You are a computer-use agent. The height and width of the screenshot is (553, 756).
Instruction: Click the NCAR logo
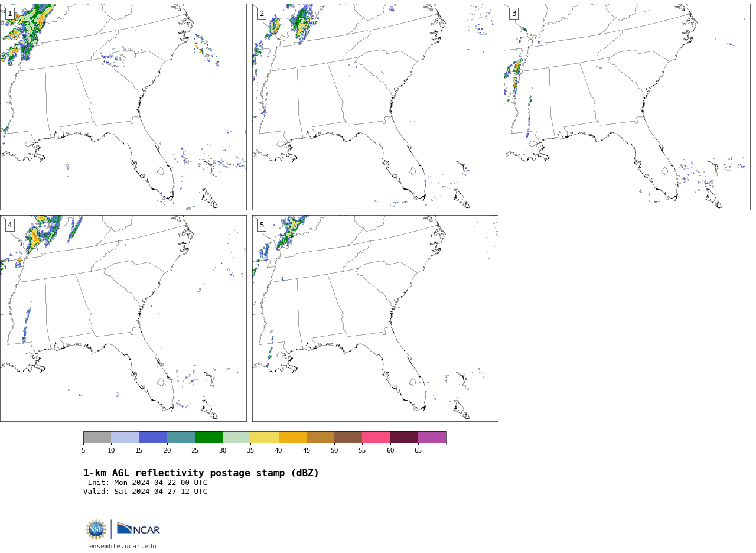[x=138, y=529]
